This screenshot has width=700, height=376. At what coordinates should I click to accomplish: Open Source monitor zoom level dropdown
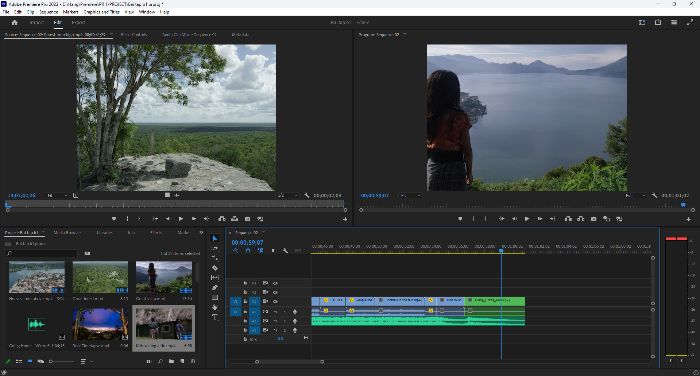point(58,196)
